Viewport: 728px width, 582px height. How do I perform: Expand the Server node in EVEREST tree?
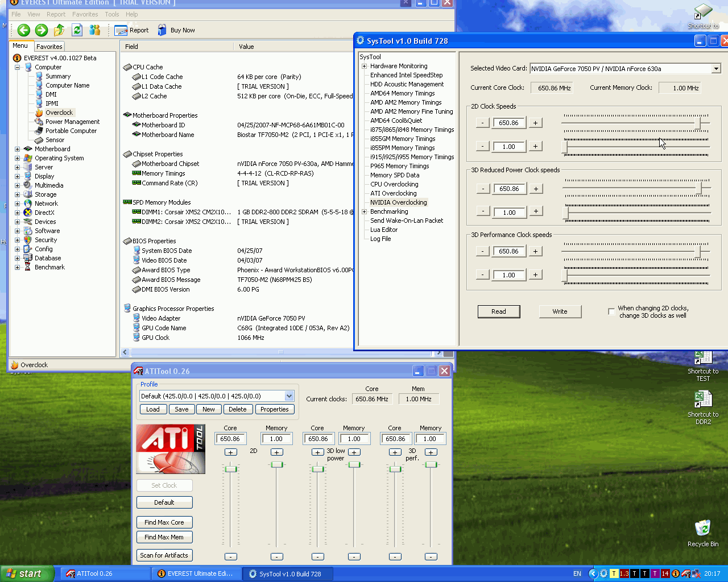pyautogui.click(x=17, y=167)
